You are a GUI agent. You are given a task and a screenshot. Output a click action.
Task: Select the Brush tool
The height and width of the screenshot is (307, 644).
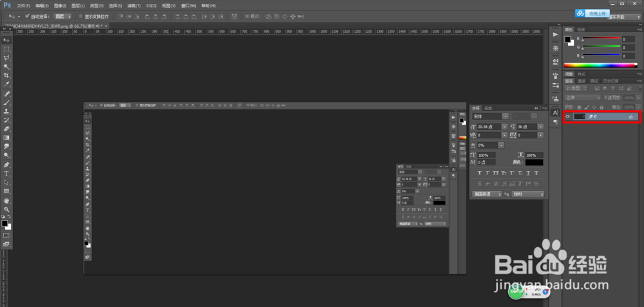[6, 102]
